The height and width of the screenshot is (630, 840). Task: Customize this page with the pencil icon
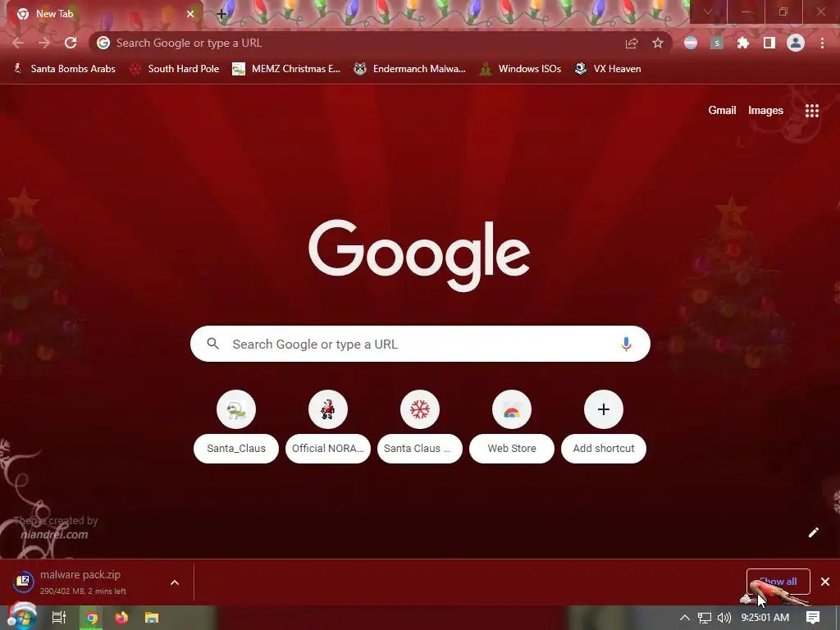coord(813,532)
